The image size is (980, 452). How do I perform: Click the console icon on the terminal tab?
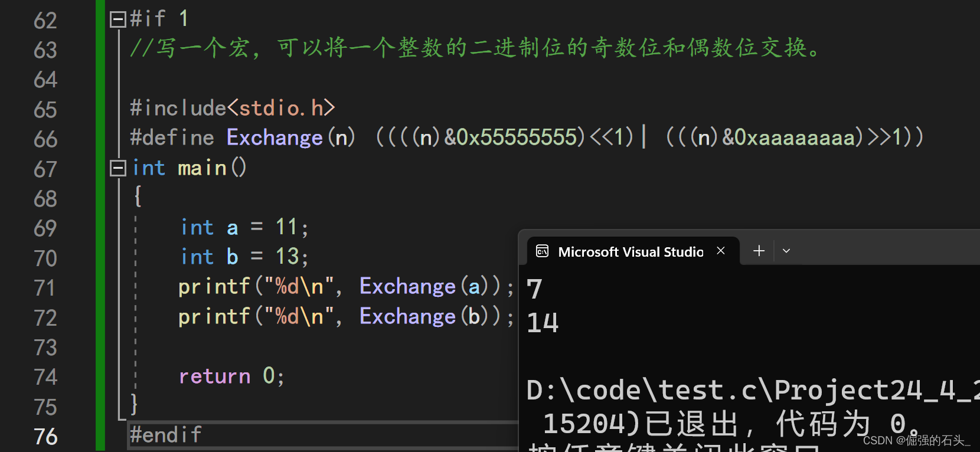coord(542,251)
